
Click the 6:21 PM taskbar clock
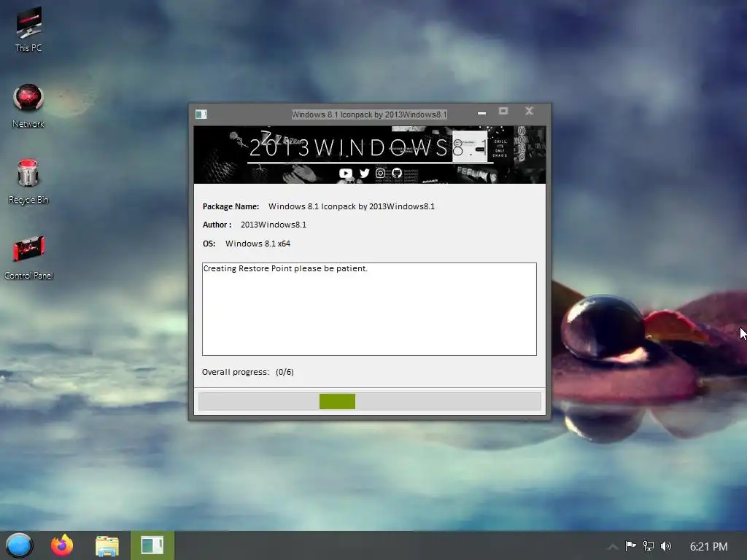click(x=709, y=547)
